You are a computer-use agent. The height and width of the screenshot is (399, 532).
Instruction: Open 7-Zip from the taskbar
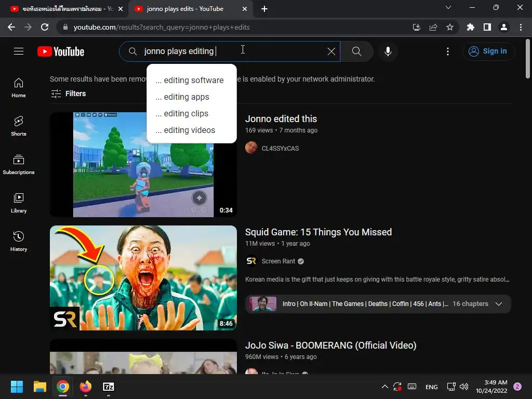tap(108, 387)
